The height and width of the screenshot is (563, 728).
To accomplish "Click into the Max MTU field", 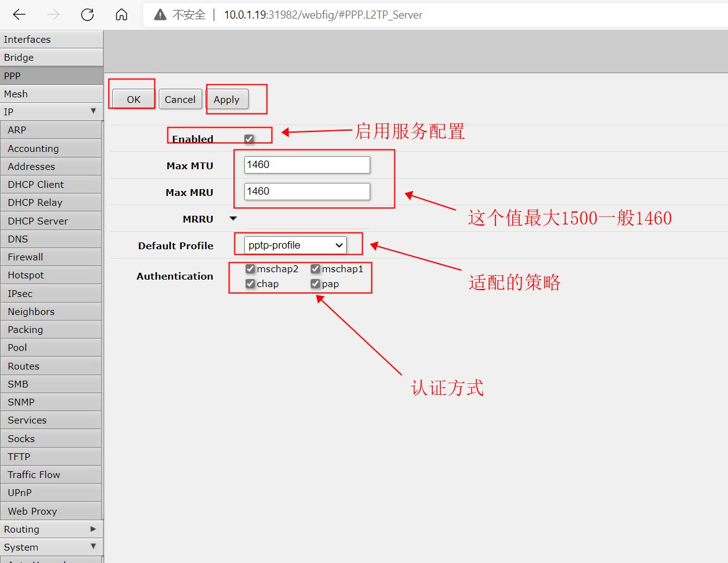I will pos(307,165).
